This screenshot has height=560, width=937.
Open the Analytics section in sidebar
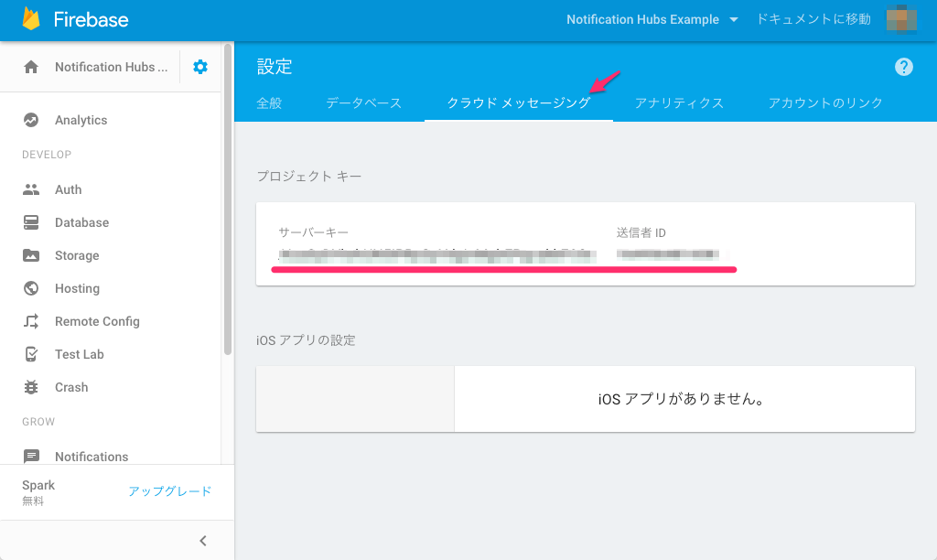[80, 119]
